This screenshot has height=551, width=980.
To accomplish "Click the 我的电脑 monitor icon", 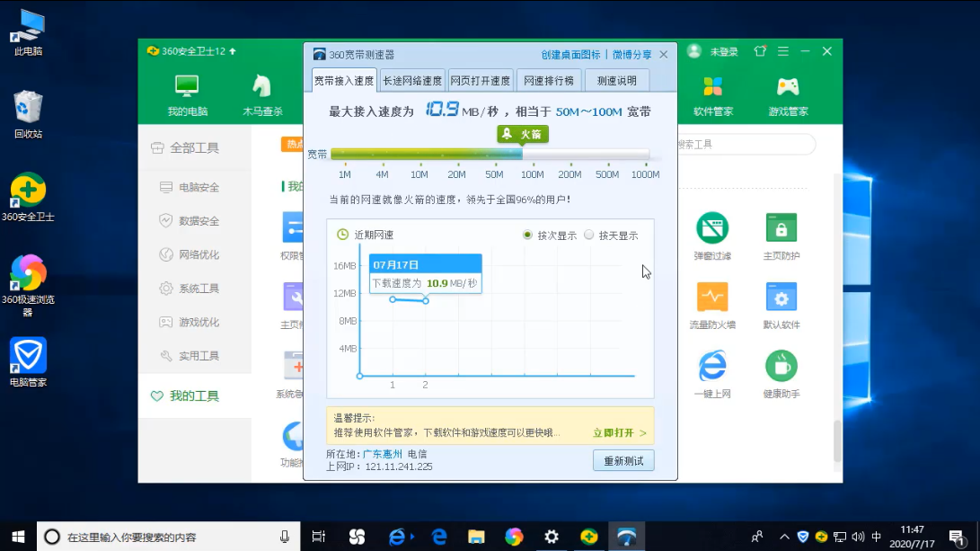I will click(187, 87).
